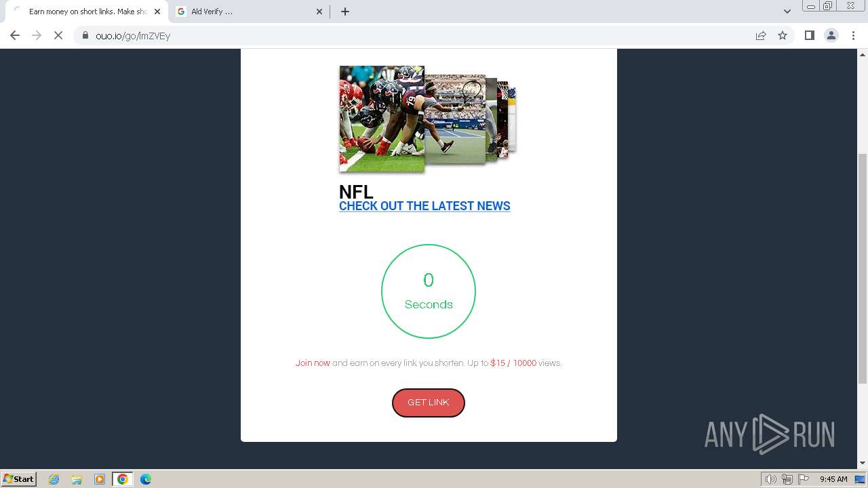Click the volume speaker tray icon
Image resolution: width=868 pixels, height=488 pixels.
coord(771,479)
